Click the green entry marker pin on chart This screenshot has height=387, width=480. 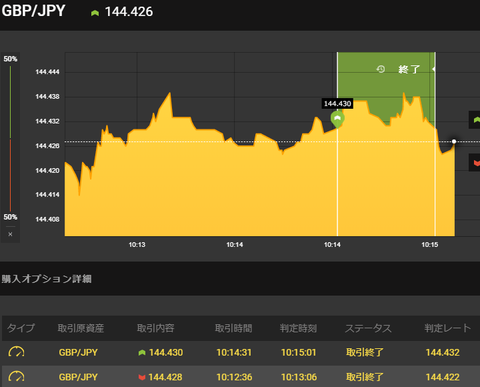click(337, 119)
